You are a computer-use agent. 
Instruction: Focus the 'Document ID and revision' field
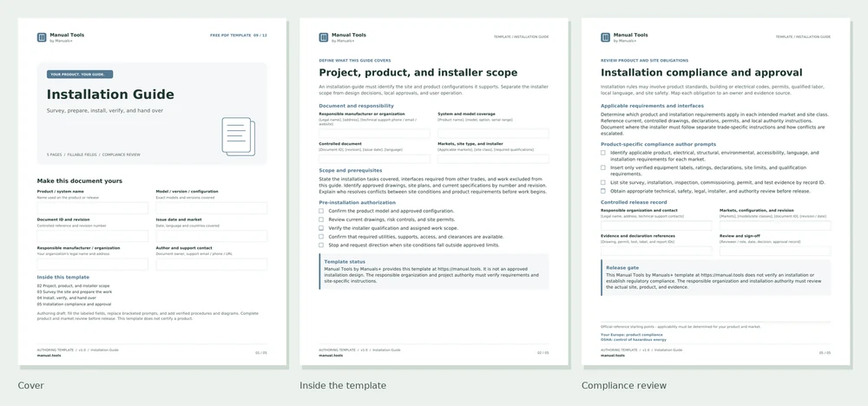pyautogui.click(x=93, y=236)
